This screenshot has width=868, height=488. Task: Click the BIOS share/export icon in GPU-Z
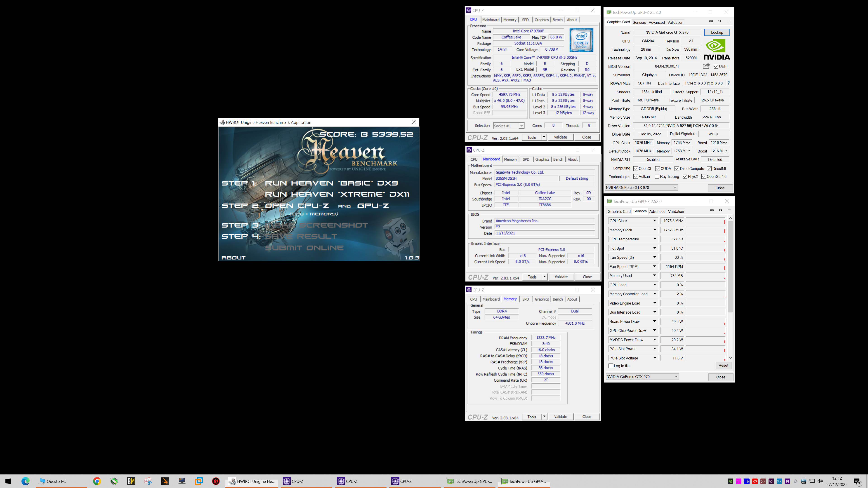coord(706,66)
